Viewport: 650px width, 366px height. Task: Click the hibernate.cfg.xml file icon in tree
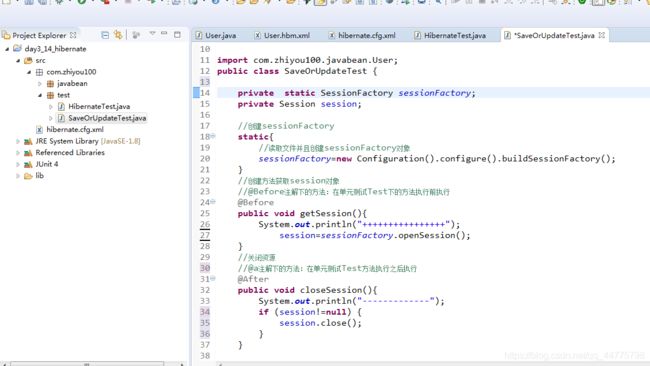pyautogui.click(x=39, y=130)
